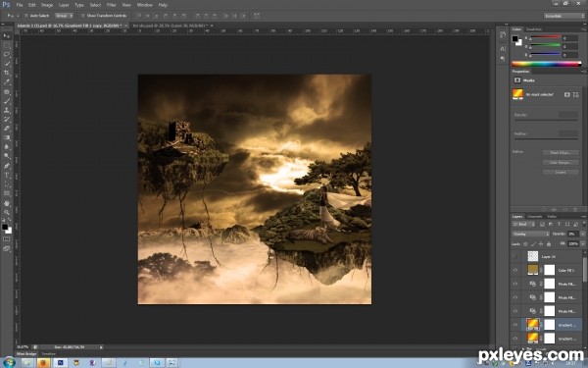This screenshot has height=368, width=588.
Task: Click the add pixel mask icon in Properties
Action: point(567,94)
